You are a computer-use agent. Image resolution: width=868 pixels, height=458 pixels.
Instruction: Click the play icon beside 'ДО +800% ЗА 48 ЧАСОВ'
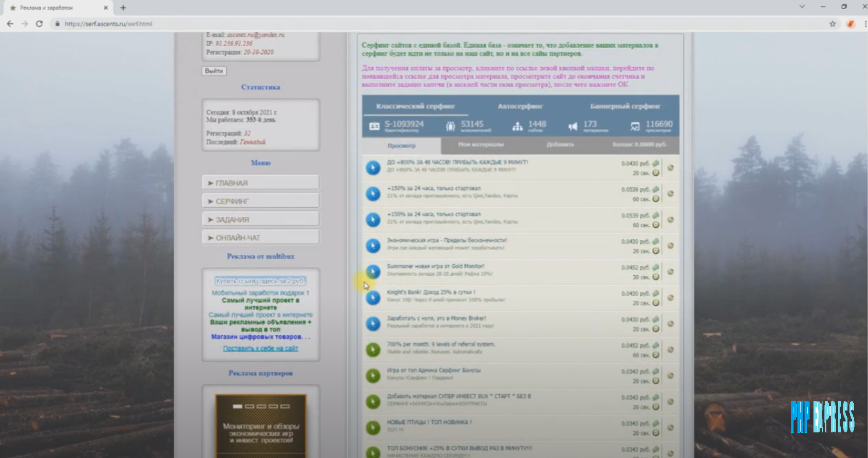tap(373, 167)
